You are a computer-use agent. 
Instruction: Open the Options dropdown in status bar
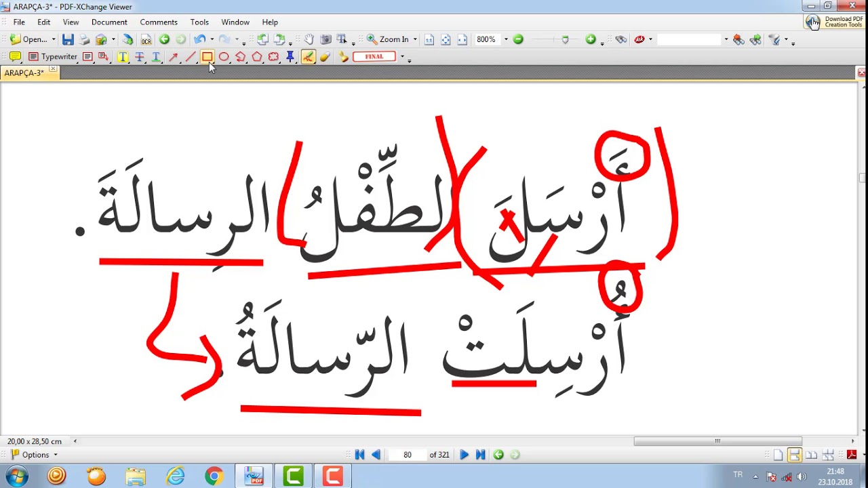click(35, 455)
